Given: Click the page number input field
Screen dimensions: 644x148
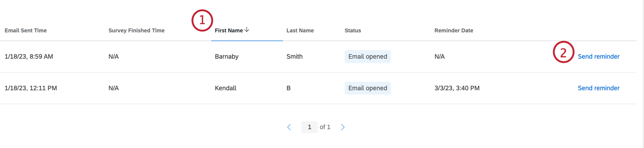Looking at the screenshot, I should tap(309, 127).
